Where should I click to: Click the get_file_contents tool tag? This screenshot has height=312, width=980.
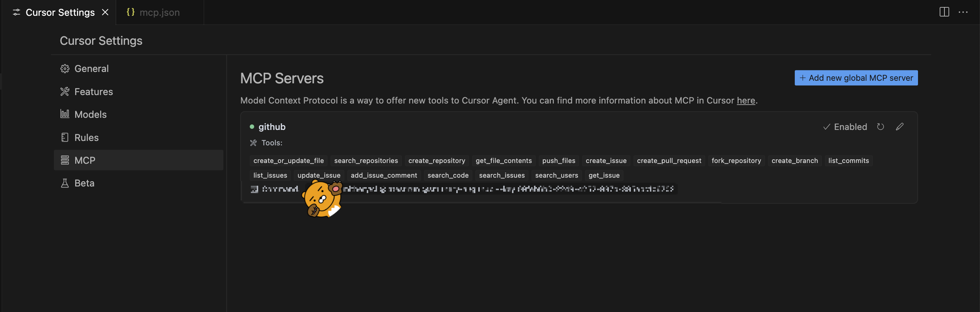point(503,160)
